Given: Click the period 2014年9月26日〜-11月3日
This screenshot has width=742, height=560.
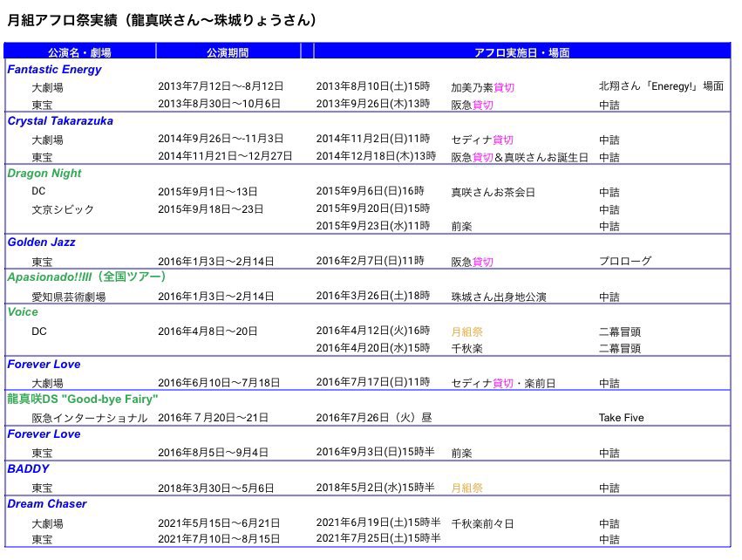Looking at the screenshot, I should coord(221,139).
